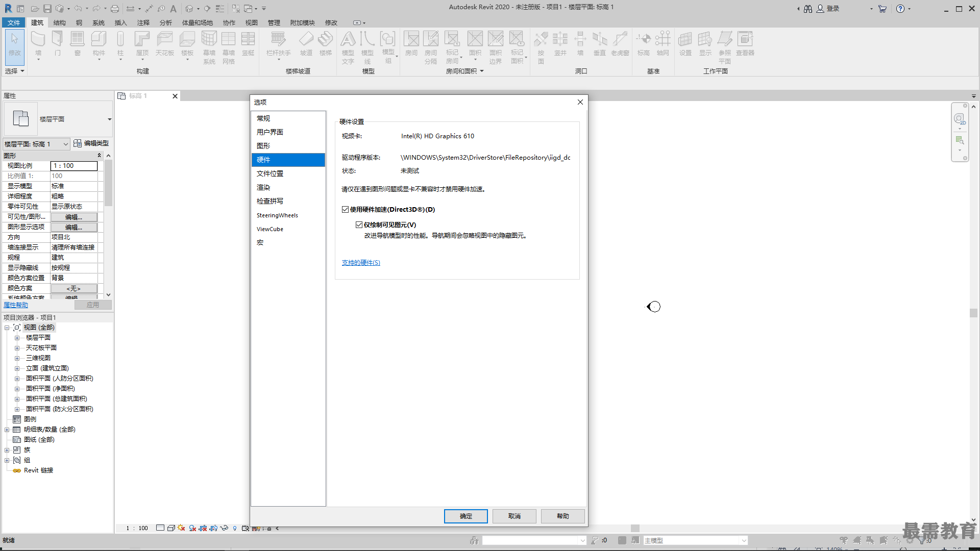
Task: Open the 支持的硬件(S) link
Action: 361,263
